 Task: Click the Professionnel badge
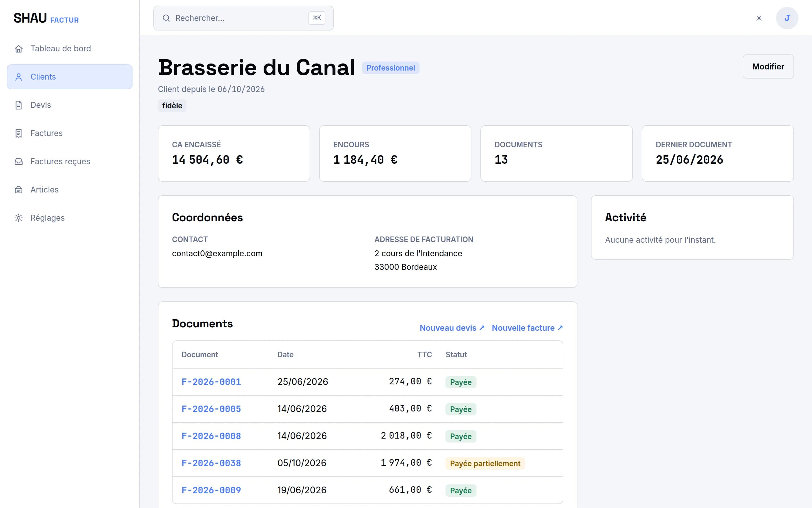point(390,68)
